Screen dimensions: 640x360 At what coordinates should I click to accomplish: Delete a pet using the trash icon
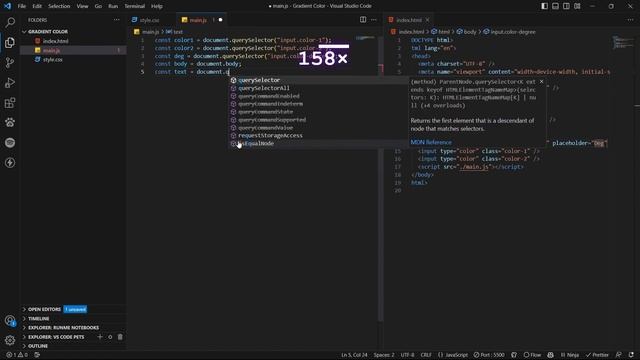click(x=120, y=337)
